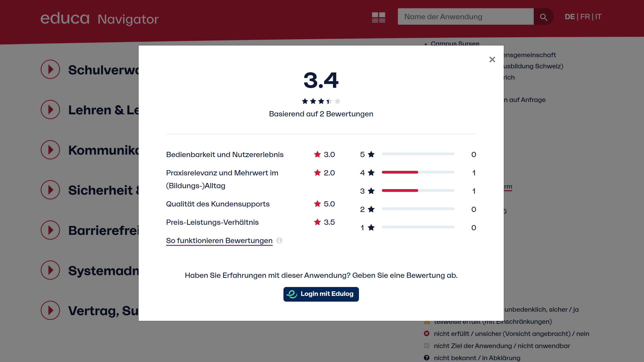Open the grid view icon in header
This screenshot has width=644, height=362.
click(378, 17)
